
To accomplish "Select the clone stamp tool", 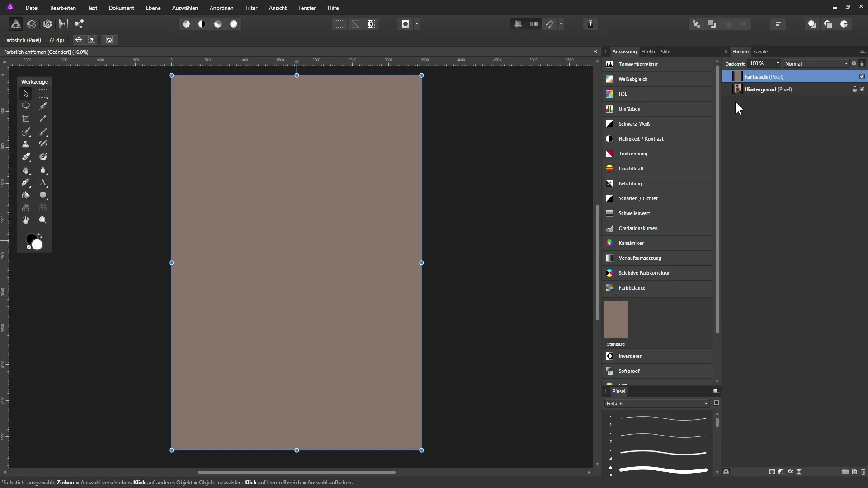I will click(26, 144).
